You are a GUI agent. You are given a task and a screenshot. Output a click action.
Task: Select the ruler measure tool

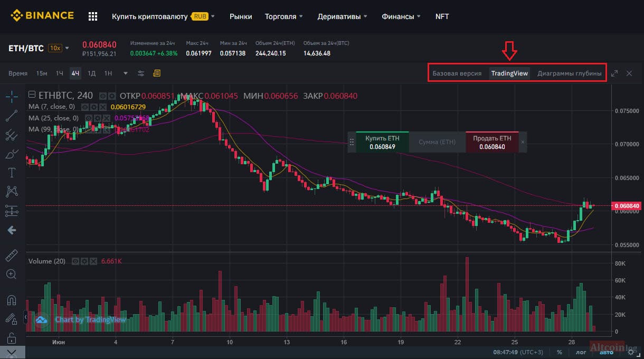click(12, 256)
